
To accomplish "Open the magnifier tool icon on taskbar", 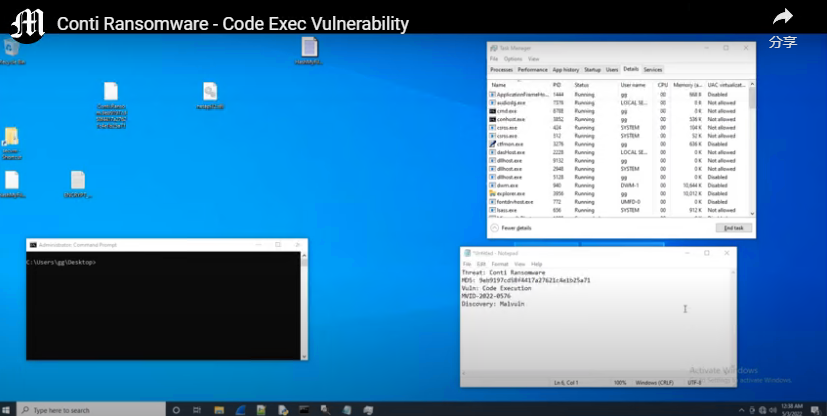I will coord(325,410).
